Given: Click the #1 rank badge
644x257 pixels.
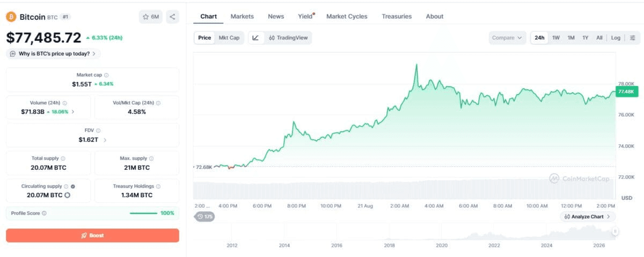Looking at the screenshot, I should 65,17.
